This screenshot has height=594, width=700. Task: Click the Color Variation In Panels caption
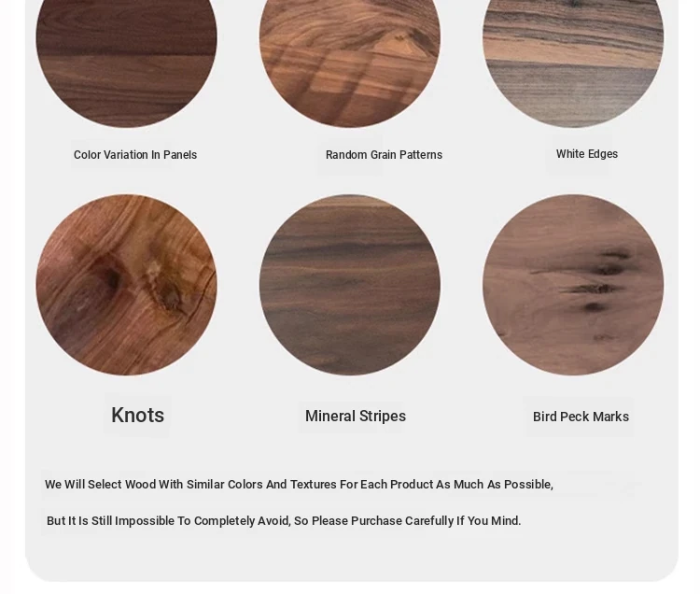[135, 155]
